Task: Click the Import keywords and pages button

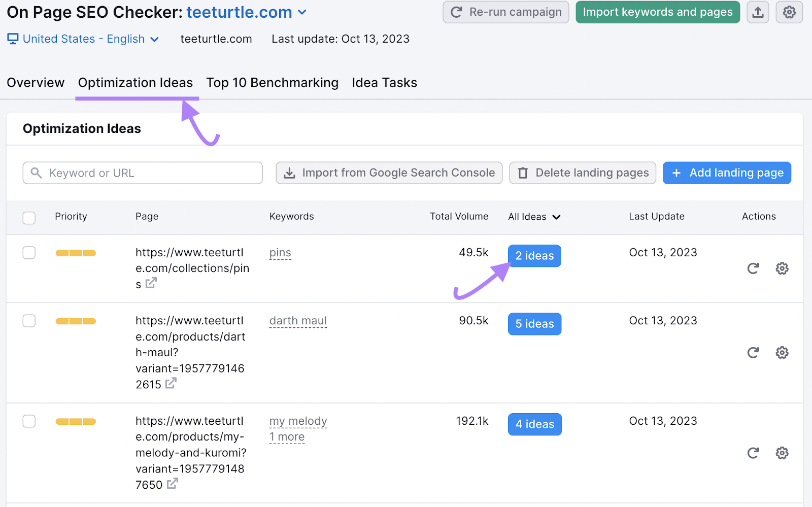Action: tap(657, 12)
